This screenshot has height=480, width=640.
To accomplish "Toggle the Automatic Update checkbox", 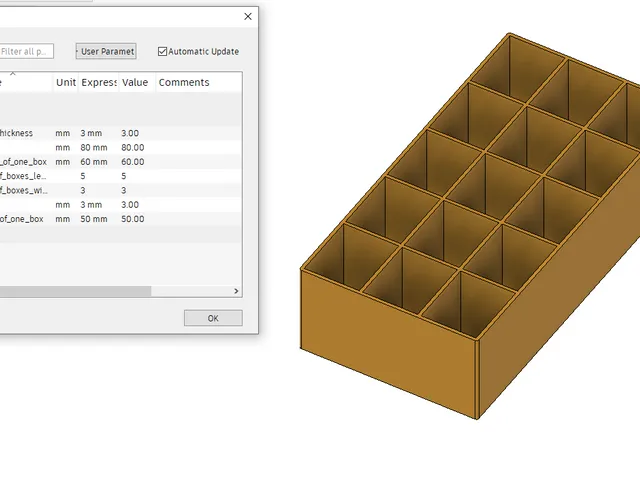I will [162, 51].
